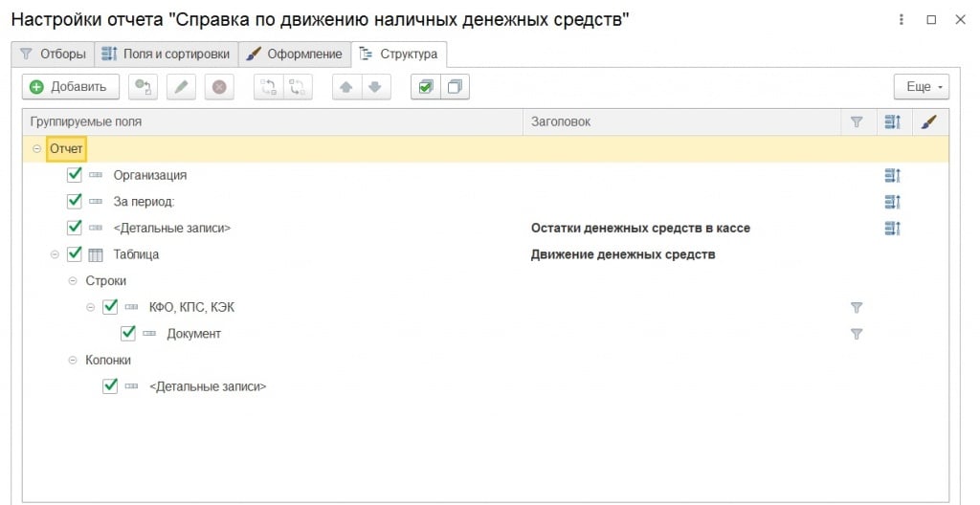Viewport: 980px width, 505px height.
Task: Click the uncheck all boxes icon
Action: [x=455, y=87]
